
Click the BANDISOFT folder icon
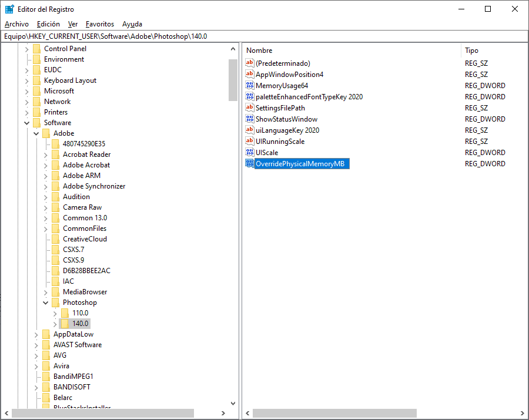click(46, 387)
